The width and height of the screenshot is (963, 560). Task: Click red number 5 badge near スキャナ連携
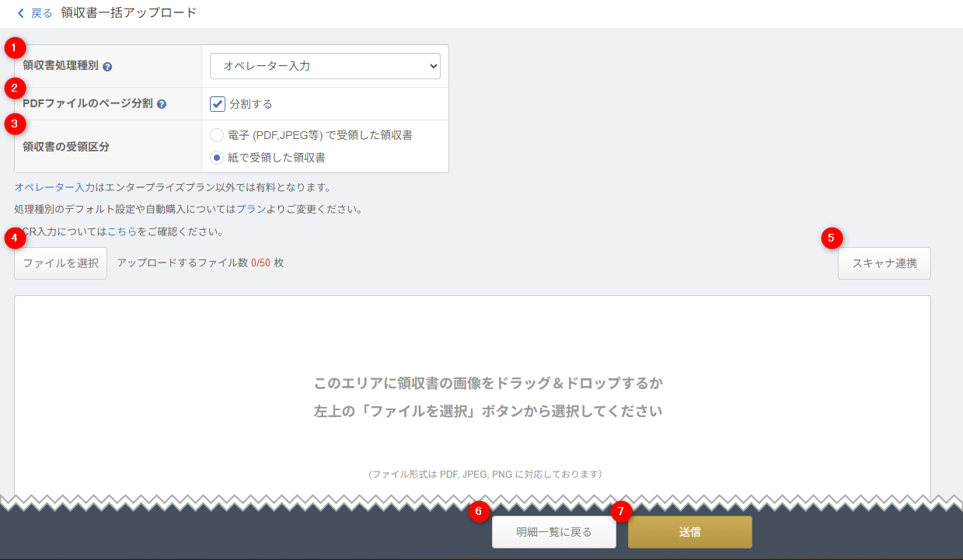[x=832, y=238]
